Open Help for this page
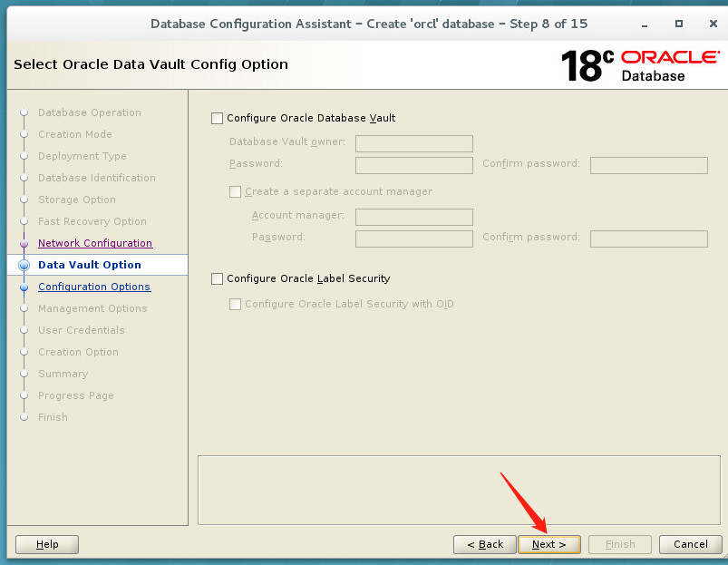Image resolution: width=728 pixels, height=565 pixels. (47, 544)
